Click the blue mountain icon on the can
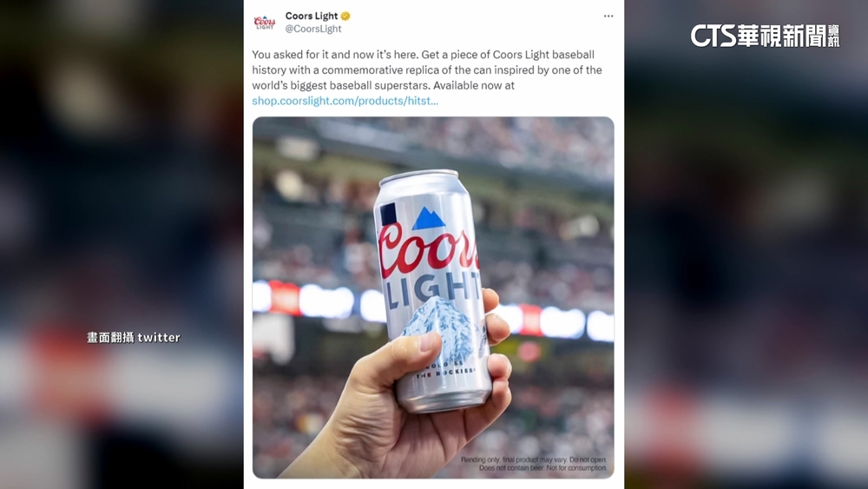The image size is (868, 489). (429, 219)
